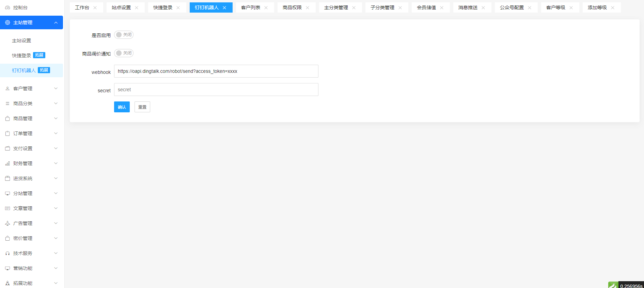Click the 支付设置 wallet icon
This screenshot has width=644, height=288.
click(7, 148)
